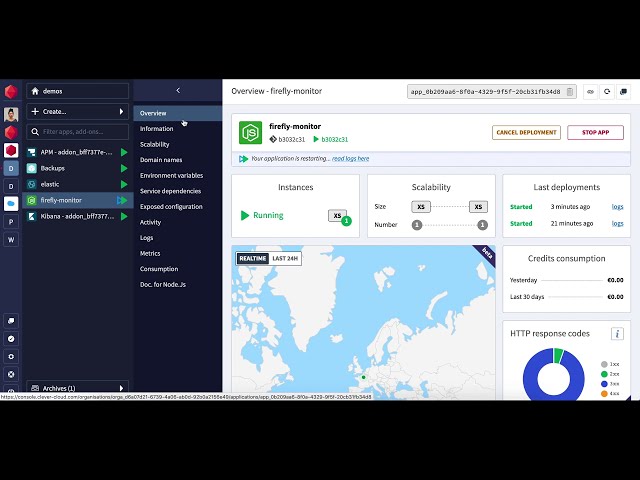640x480 pixels.
Task: Open Service dependencies
Action: click(x=170, y=191)
